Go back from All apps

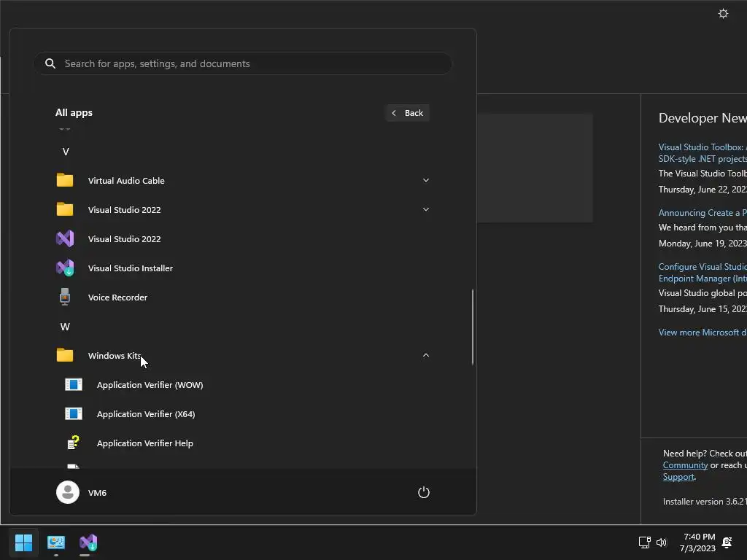click(407, 113)
